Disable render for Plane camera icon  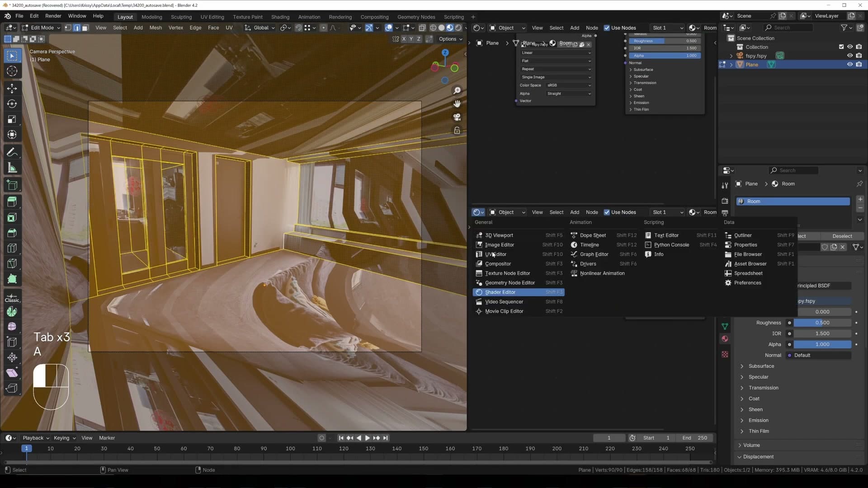(859, 65)
